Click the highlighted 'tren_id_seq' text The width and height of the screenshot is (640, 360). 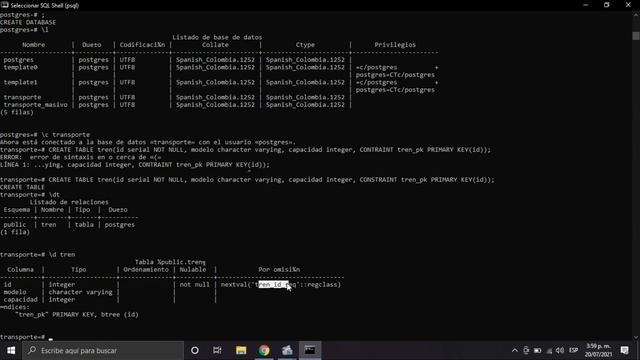pos(274,284)
